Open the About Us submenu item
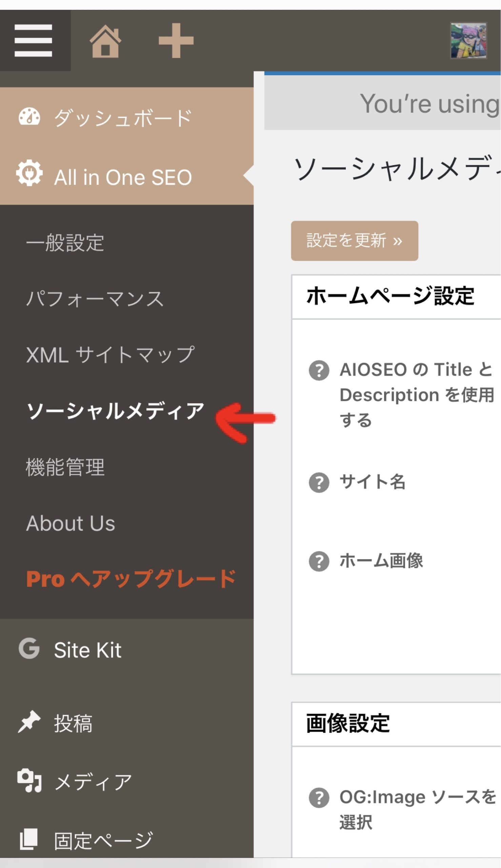 (71, 523)
